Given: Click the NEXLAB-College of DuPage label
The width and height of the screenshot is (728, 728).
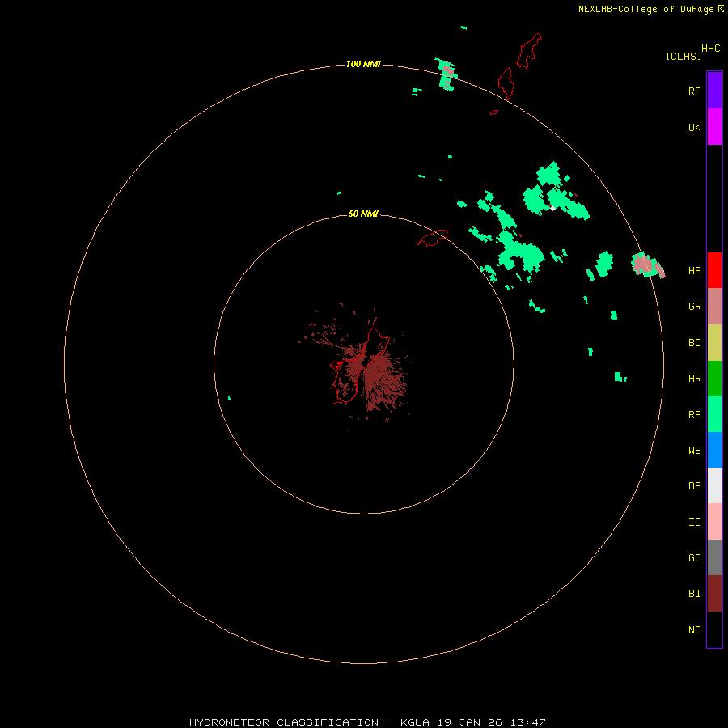Looking at the screenshot, I should 645,9.
